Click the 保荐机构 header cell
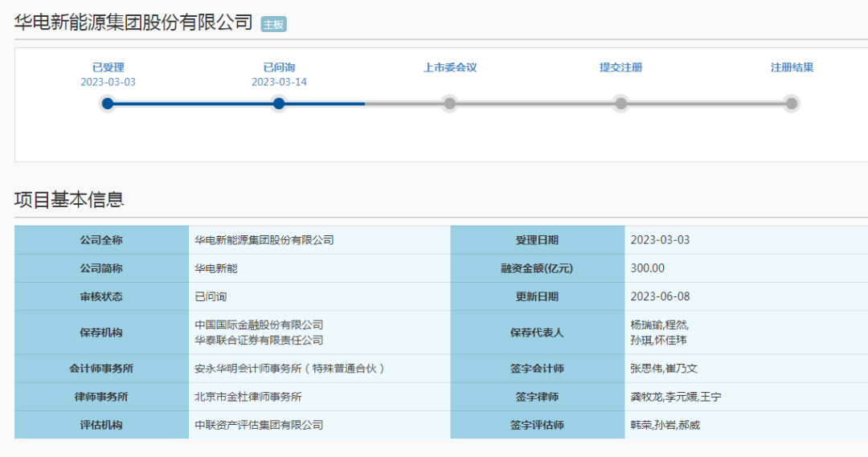 click(x=101, y=333)
